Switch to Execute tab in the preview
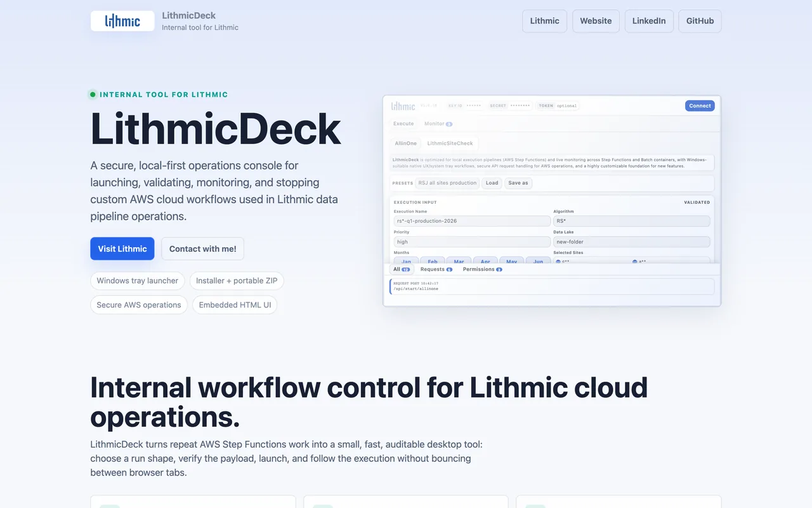The image size is (812, 508). [403, 124]
